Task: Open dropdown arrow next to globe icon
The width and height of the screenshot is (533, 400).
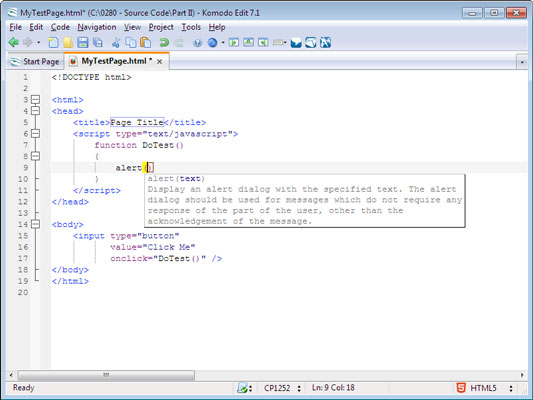Action: point(223,43)
